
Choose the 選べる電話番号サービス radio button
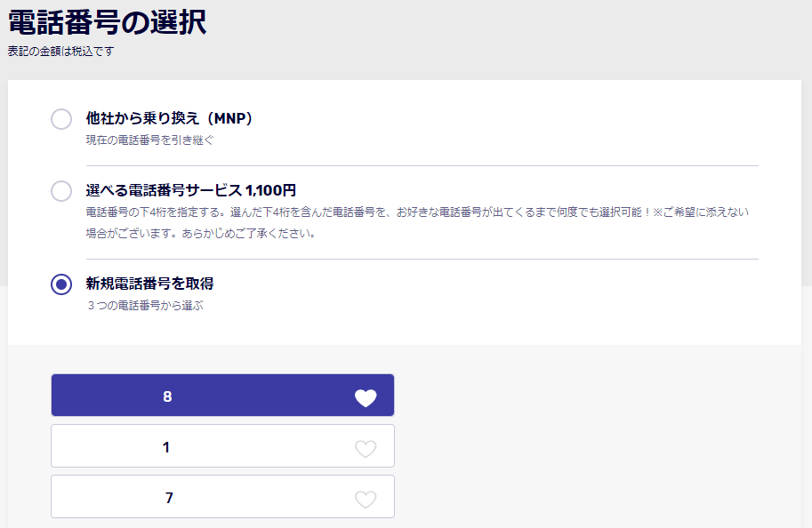[x=61, y=191]
